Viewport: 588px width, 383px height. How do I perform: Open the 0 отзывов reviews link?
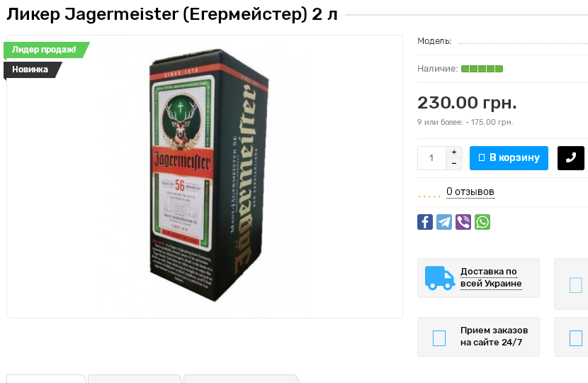[470, 192]
